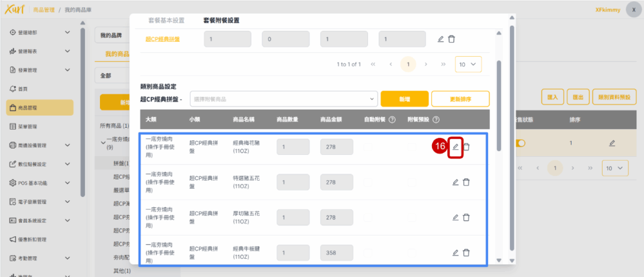The image size is (644, 277).
Task: Click pencil icon for 厚切豬五花 row
Action: point(455,217)
